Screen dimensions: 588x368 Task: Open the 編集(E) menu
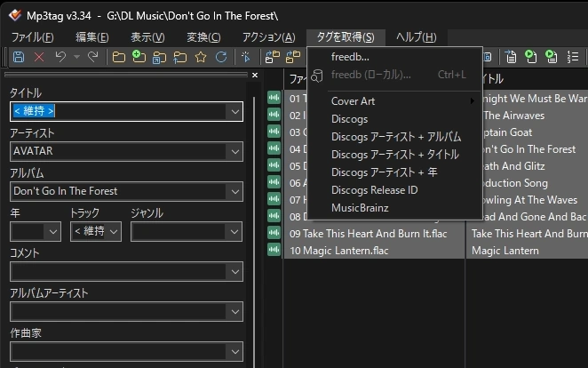click(91, 37)
